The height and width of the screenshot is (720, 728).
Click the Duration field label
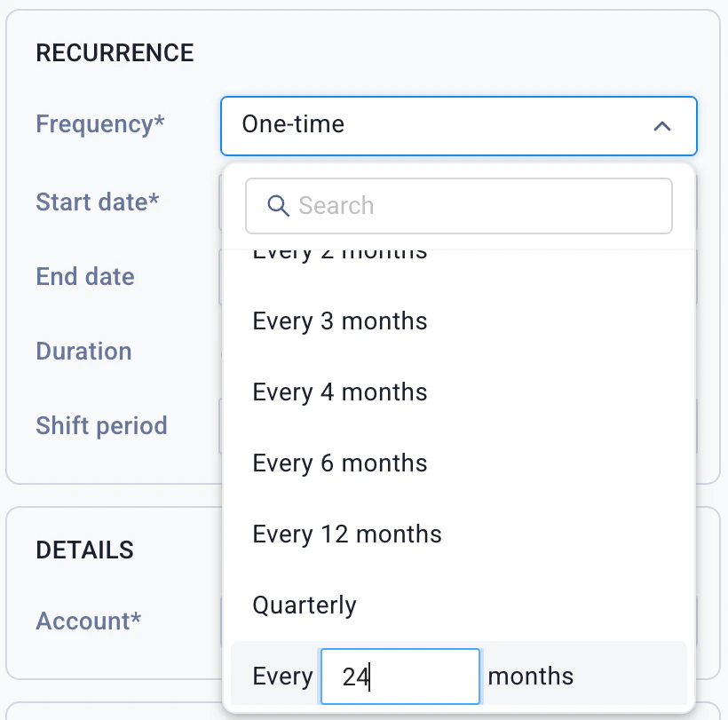[83, 351]
